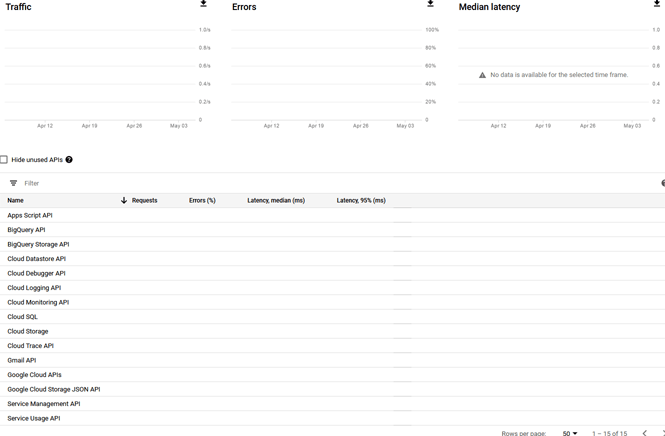Open the Service Usage API entry

coord(34,418)
